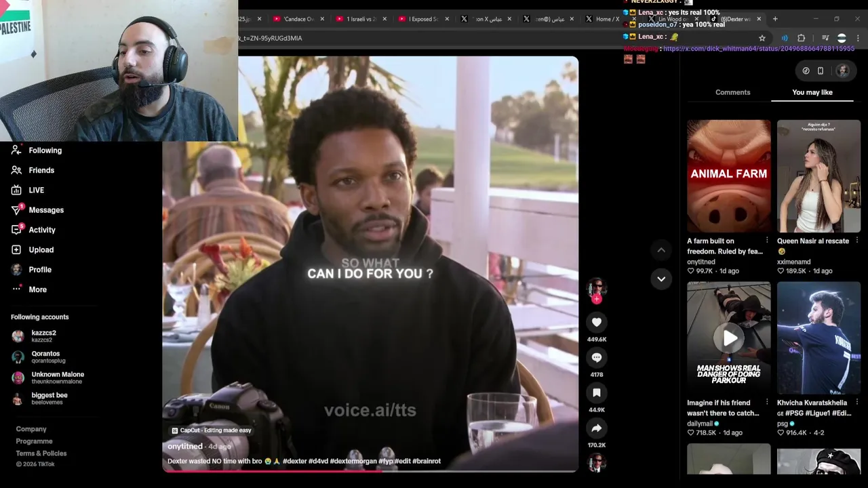Click the Friends icon in the sidebar
The image size is (868, 488).
[16, 170]
